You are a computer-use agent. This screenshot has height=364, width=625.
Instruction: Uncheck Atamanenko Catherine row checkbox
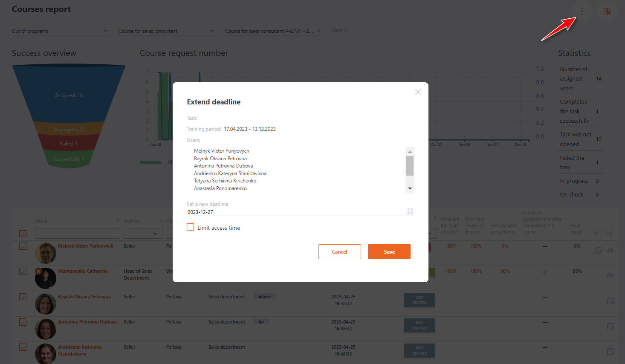click(x=23, y=272)
